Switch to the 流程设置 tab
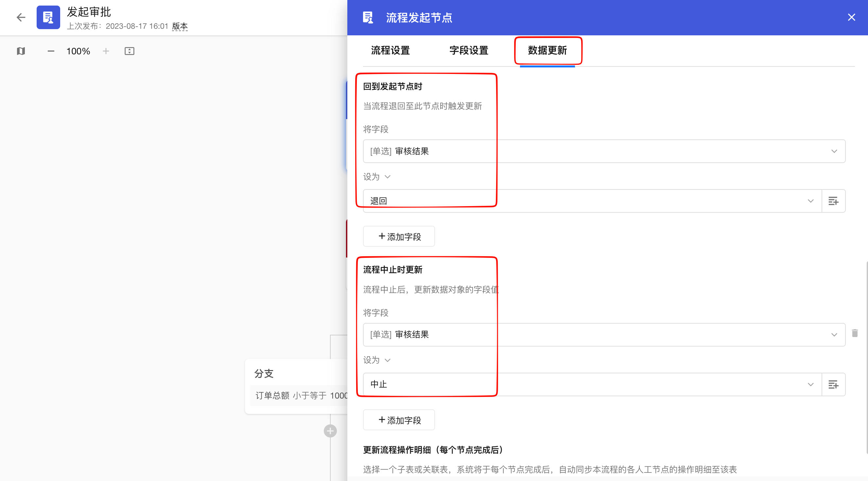Screen dimensions: 868x481 pos(390,51)
